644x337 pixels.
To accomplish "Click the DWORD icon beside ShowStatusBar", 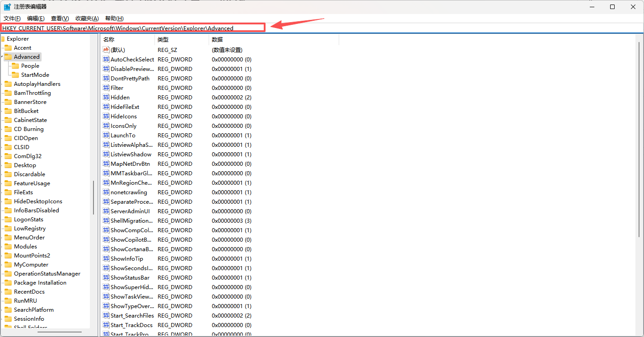I will [106, 277].
